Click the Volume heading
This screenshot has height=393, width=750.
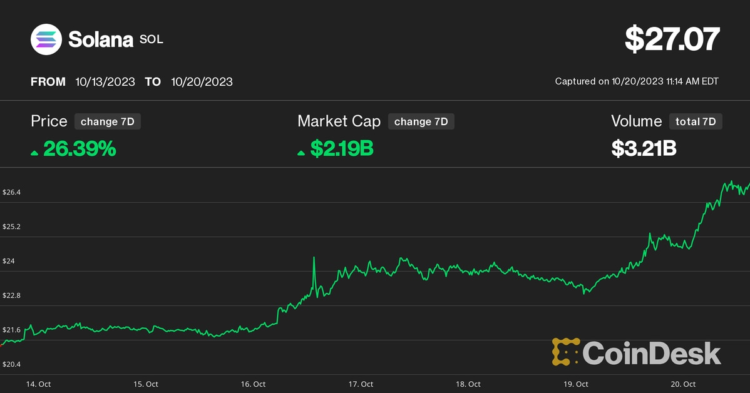click(x=636, y=121)
